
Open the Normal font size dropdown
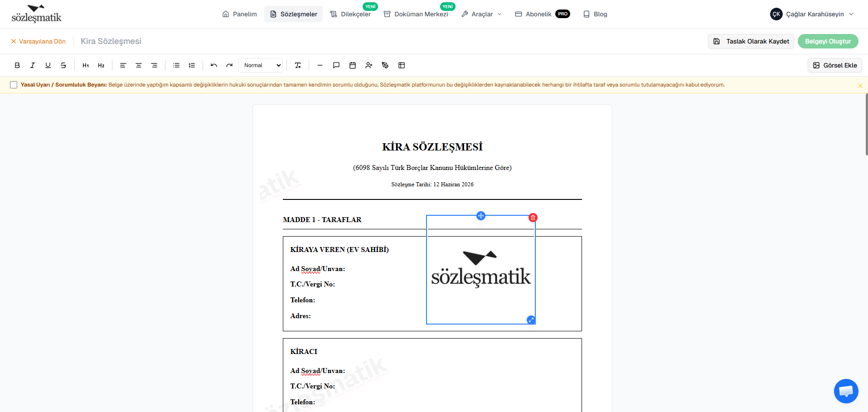(x=261, y=65)
